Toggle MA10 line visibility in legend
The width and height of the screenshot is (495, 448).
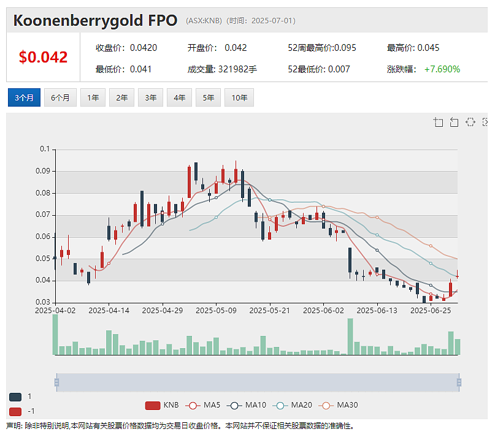[246, 406]
